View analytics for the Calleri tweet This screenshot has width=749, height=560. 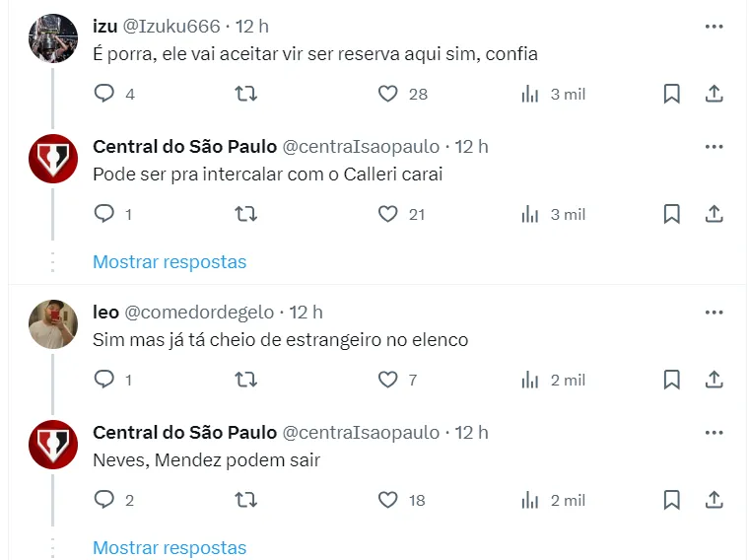[x=530, y=214]
